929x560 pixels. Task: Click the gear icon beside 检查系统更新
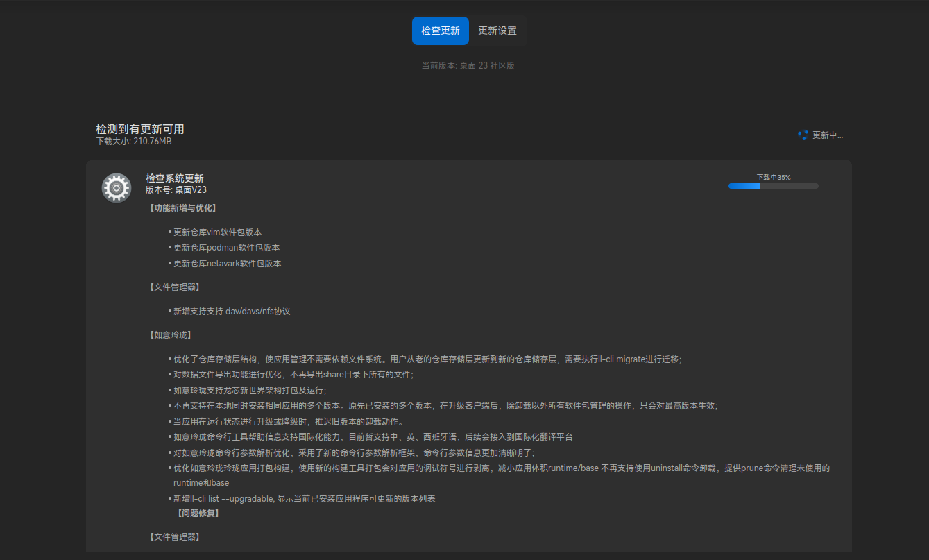point(117,188)
